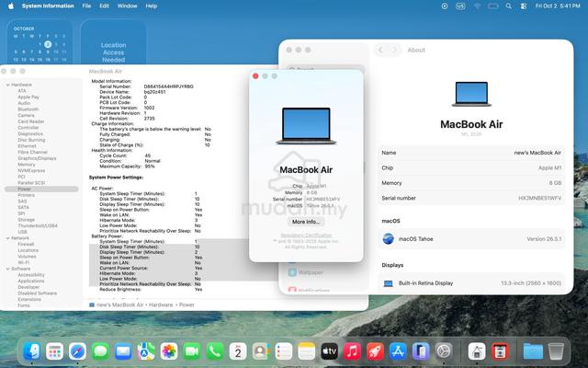Click the date and time in menu bar
The height and width of the screenshot is (368, 588).
[558, 6]
